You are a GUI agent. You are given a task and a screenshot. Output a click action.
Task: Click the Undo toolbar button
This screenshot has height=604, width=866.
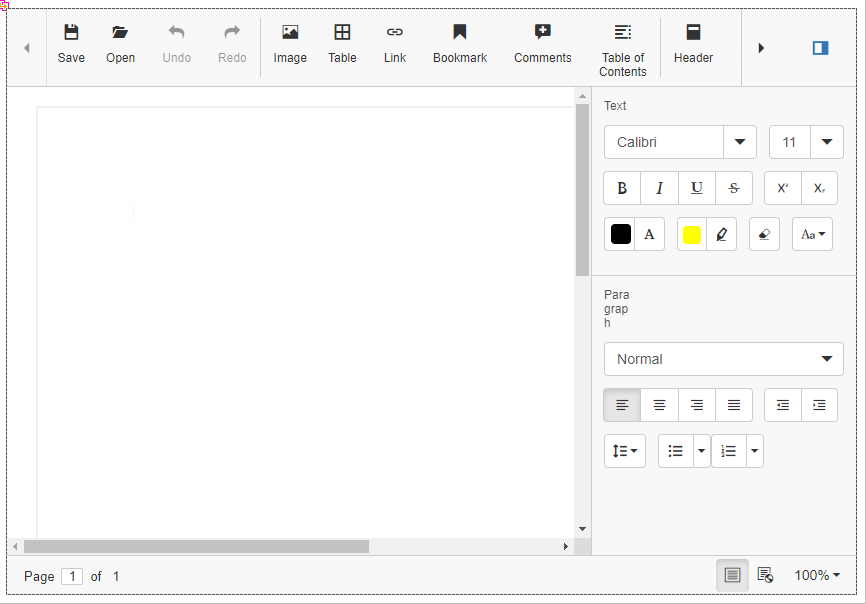point(177,44)
